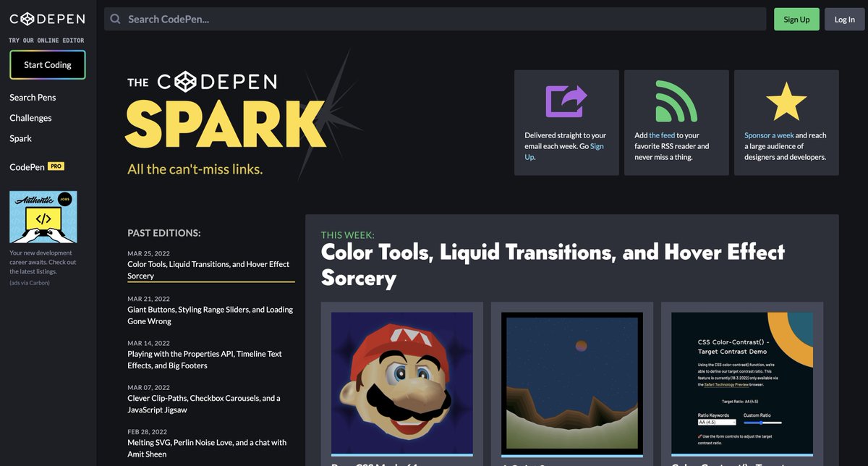
Task: Click the purple email delivery icon in the Spark card
Action: 566,100
